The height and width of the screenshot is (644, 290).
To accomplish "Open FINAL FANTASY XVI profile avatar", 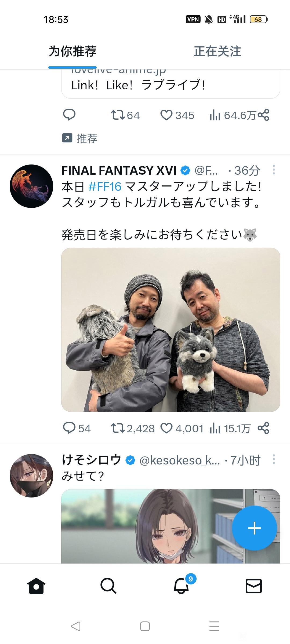I will click(31, 186).
